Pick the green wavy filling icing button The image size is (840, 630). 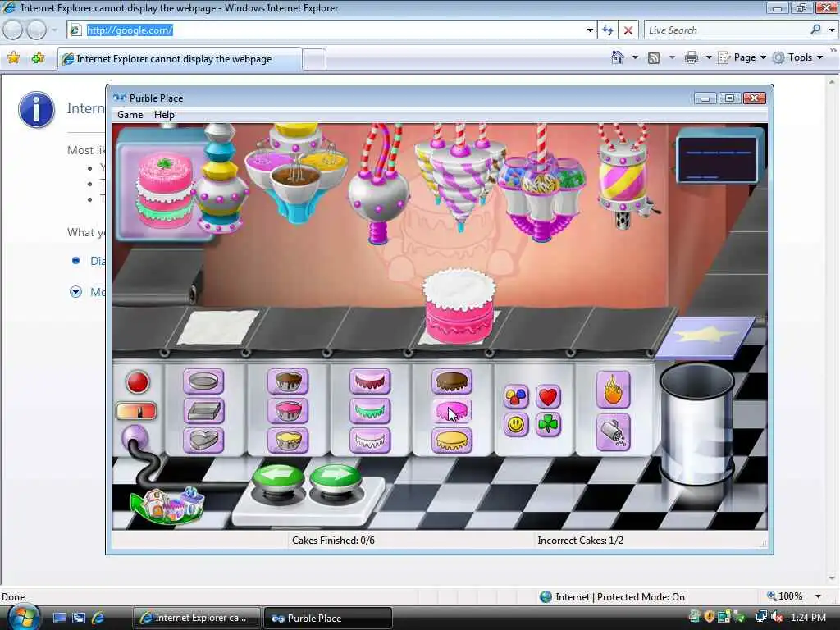[x=370, y=411]
